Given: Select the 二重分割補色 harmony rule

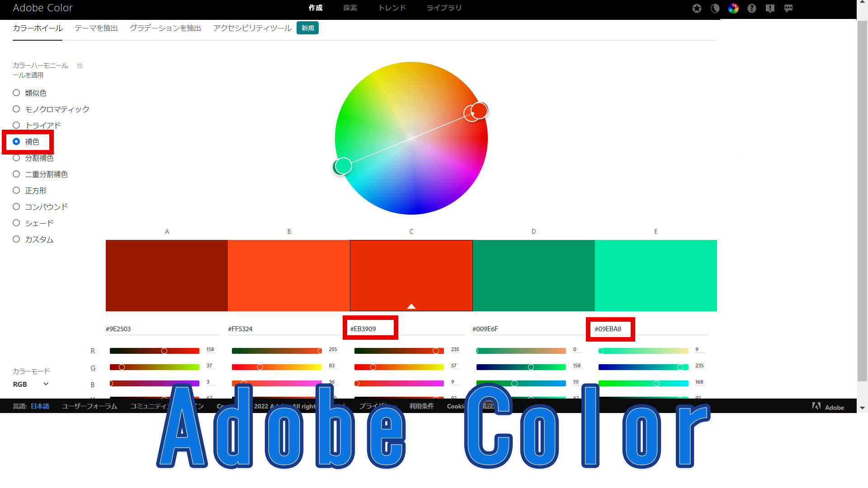Looking at the screenshot, I should pos(40,174).
